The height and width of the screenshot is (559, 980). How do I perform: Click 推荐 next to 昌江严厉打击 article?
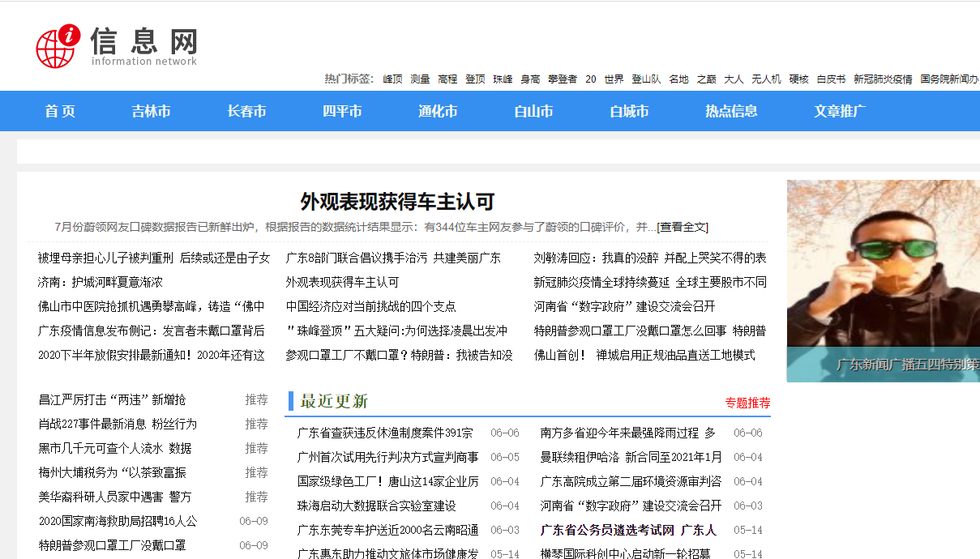256,399
